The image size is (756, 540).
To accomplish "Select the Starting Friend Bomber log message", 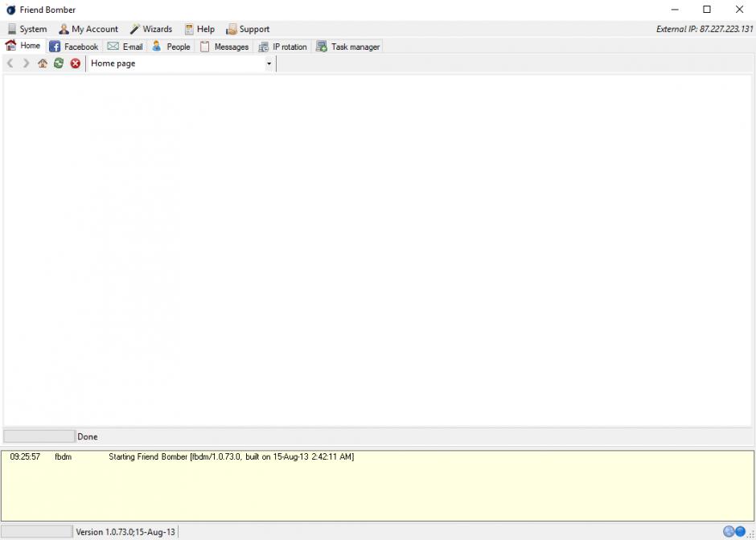I will [x=232, y=456].
